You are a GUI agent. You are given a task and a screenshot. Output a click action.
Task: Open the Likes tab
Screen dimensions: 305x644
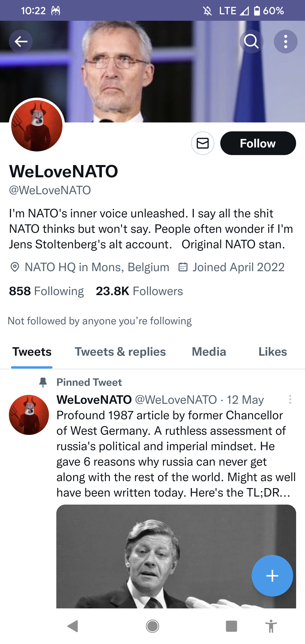tap(273, 352)
